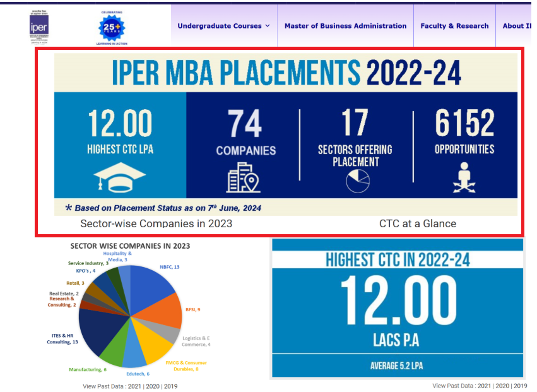Click the Sector-wise Companies in 2023 heading
The image size is (537, 392).
click(156, 223)
